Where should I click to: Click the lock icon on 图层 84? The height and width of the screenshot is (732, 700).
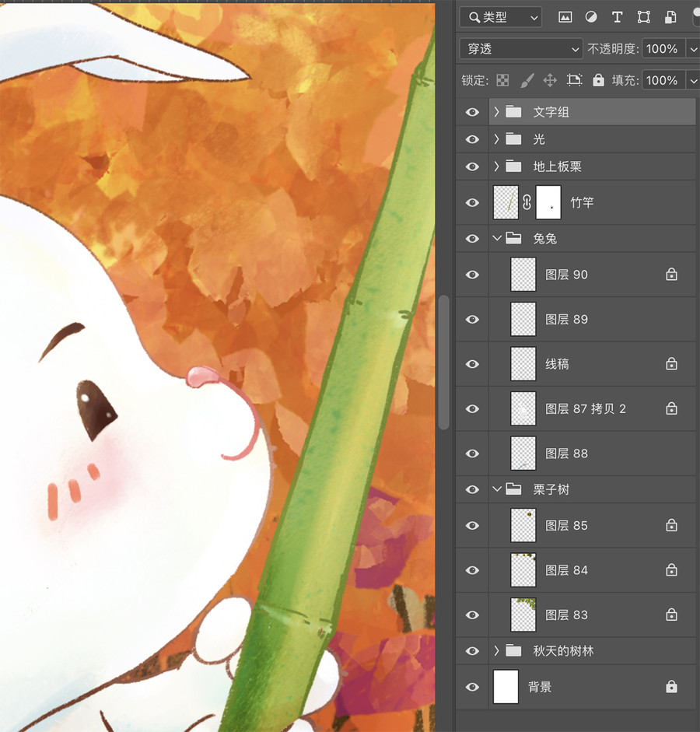(671, 569)
